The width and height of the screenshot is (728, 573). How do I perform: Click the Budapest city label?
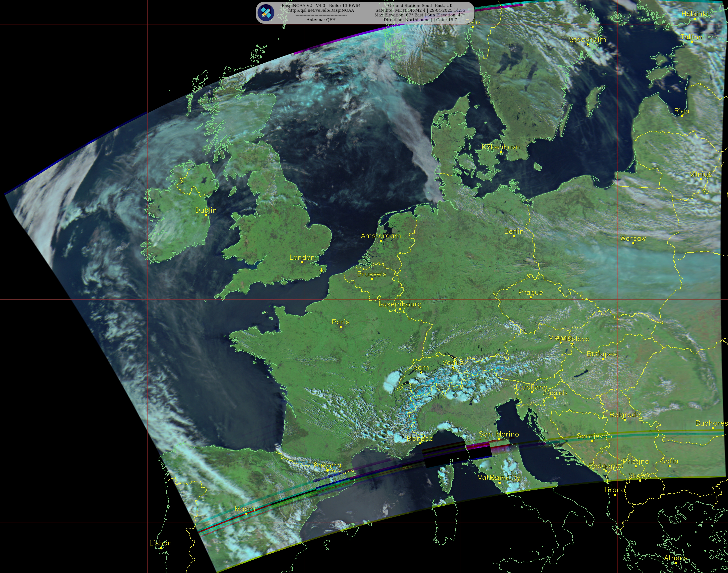[603, 354]
